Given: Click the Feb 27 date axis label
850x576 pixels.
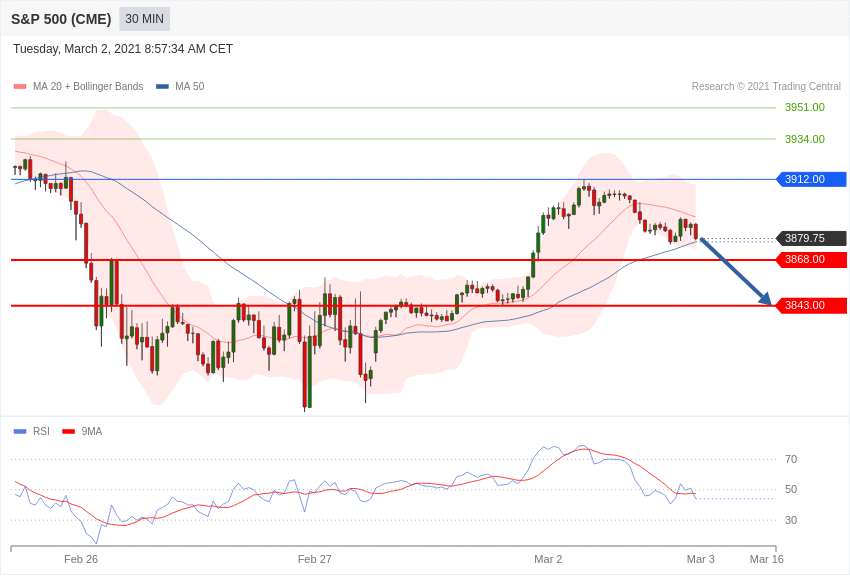Looking at the screenshot, I should (314, 559).
